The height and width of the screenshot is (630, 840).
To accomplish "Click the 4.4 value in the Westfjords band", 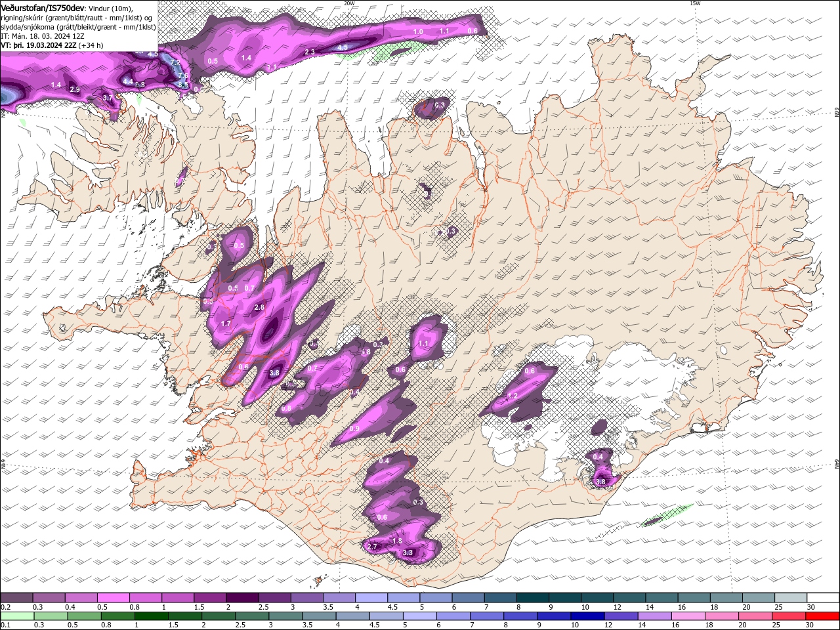I will [x=129, y=81].
